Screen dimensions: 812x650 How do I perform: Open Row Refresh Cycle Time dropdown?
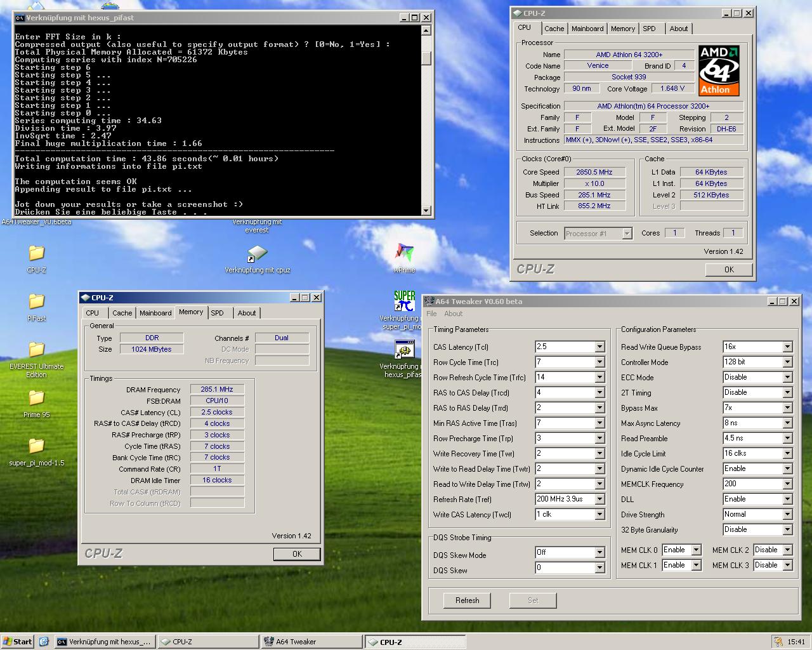[x=599, y=378]
